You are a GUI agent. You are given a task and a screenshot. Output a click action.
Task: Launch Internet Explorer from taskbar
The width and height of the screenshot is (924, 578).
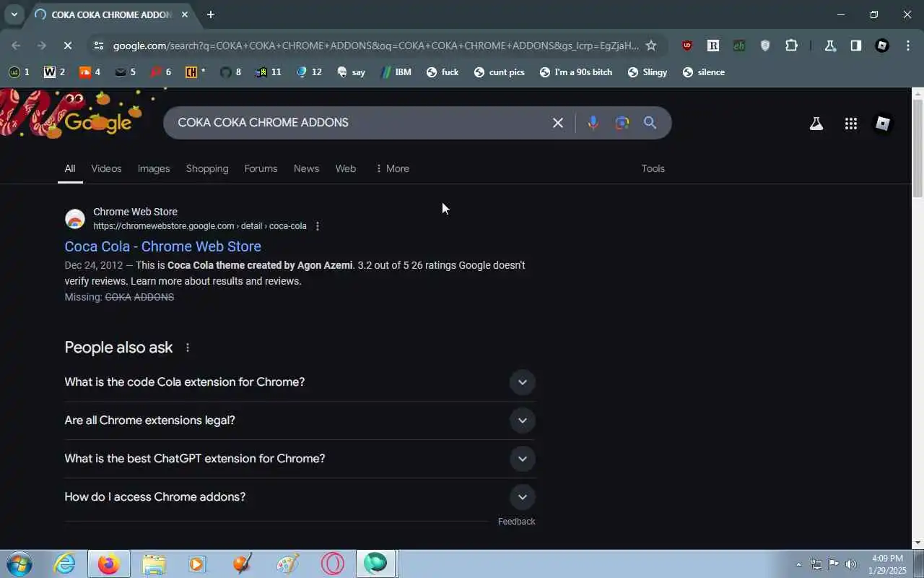(x=65, y=564)
